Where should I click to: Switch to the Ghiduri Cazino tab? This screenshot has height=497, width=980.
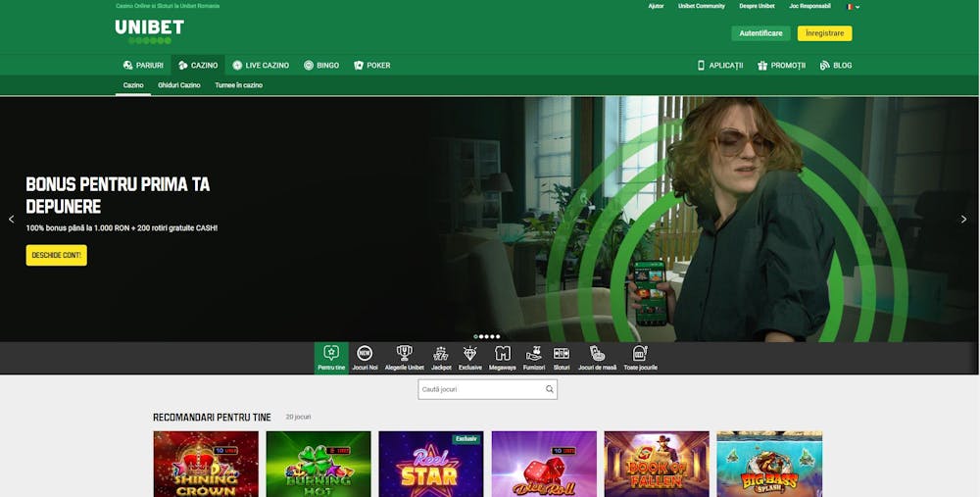pyautogui.click(x=179, y=85)
